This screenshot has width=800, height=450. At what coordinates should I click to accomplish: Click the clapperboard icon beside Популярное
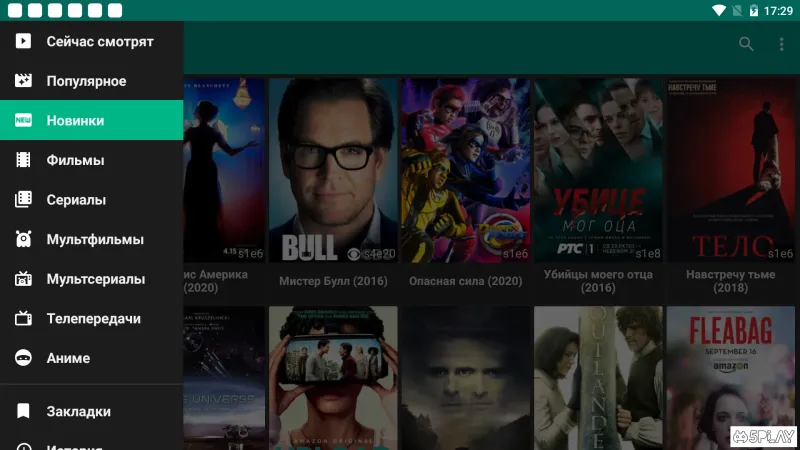(24, 81)
